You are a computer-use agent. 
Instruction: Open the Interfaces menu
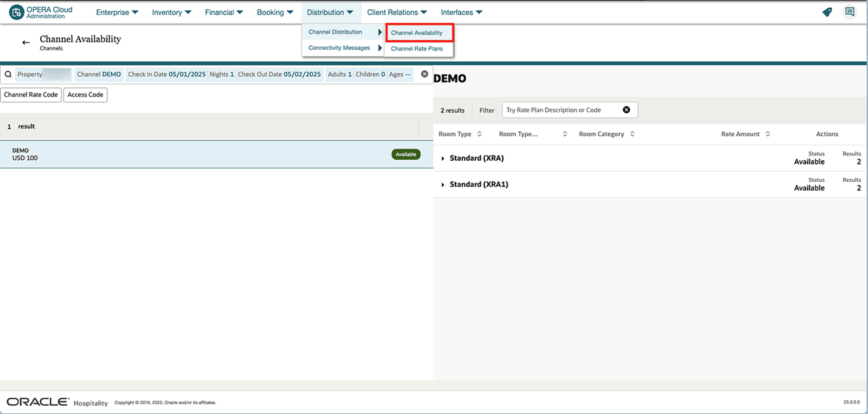coord(462,12)
